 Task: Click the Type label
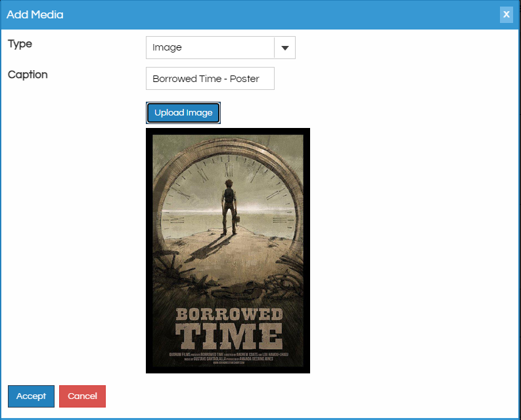[20, 44]
